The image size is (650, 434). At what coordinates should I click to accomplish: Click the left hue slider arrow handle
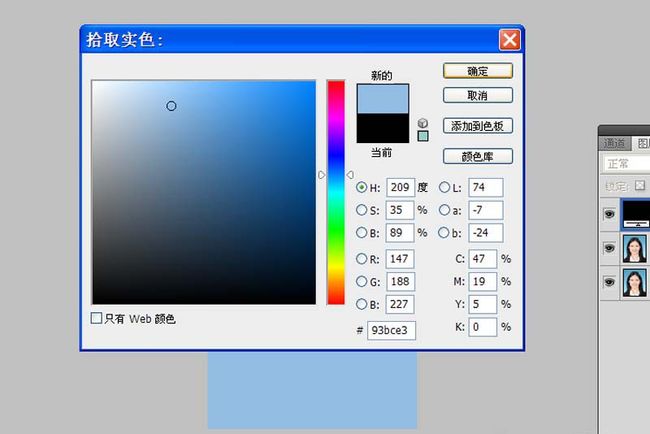[322, 175]
